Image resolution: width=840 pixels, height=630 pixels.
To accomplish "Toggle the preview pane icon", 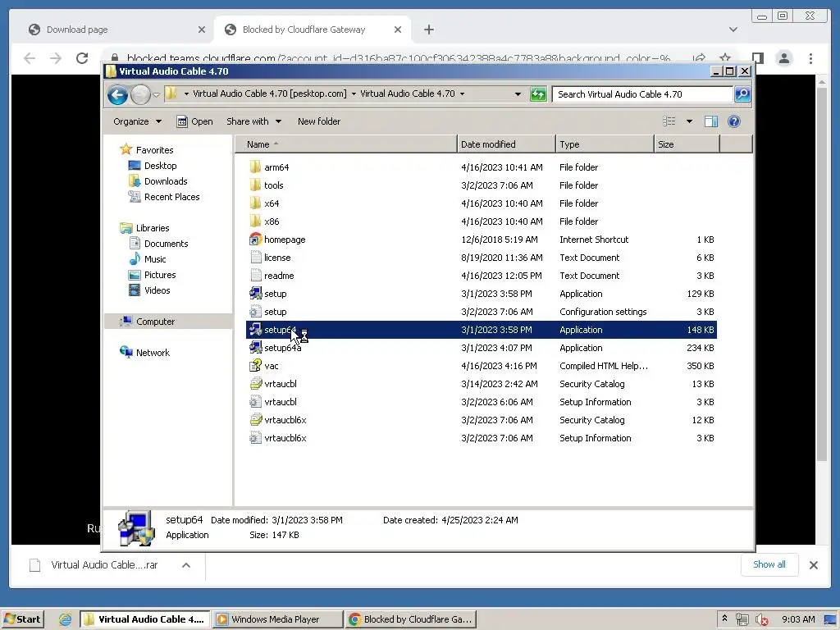I will (711, 121).
